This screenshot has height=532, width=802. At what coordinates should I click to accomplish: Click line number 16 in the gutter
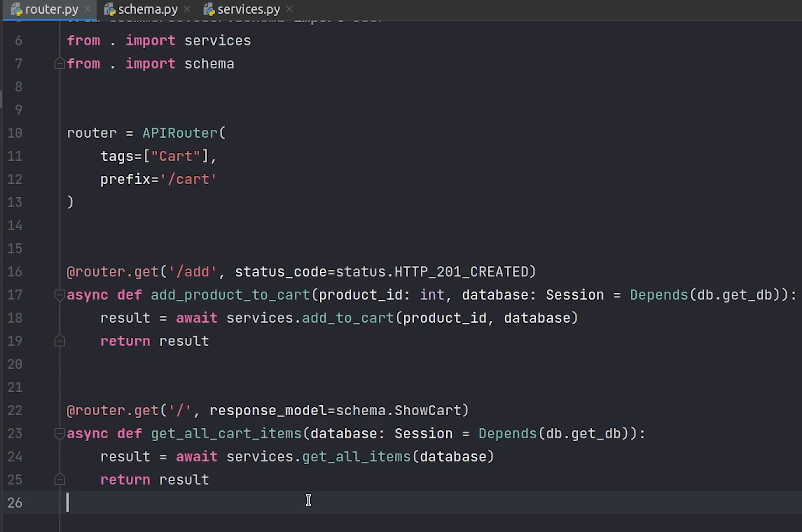pos(15,272)
